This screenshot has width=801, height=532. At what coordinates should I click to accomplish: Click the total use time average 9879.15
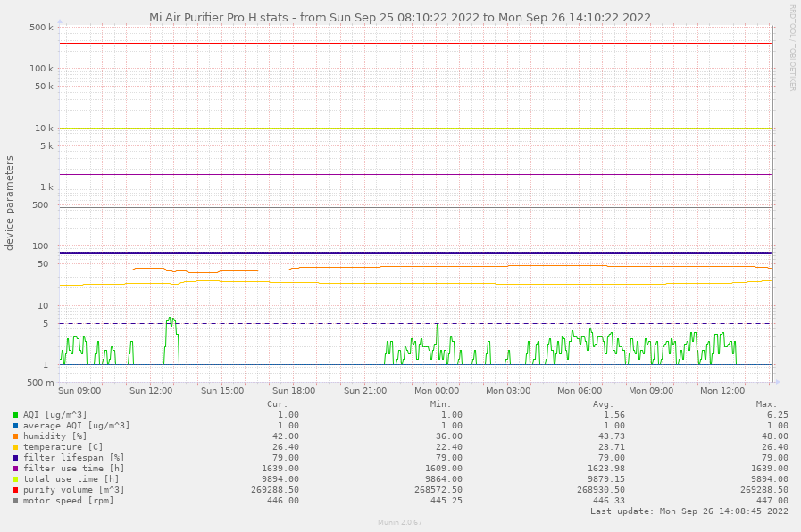[x=606, y=479]
